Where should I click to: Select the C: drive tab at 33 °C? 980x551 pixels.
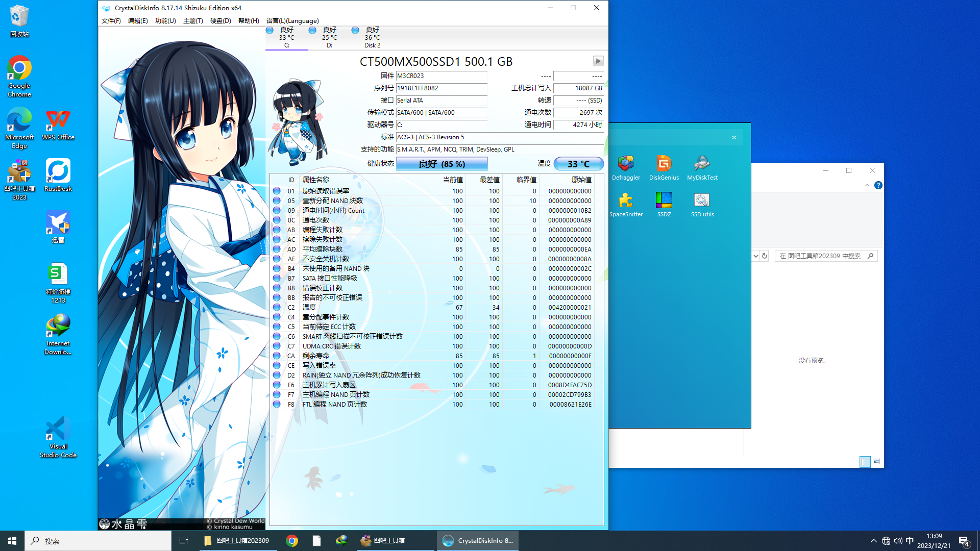point(286,38)
